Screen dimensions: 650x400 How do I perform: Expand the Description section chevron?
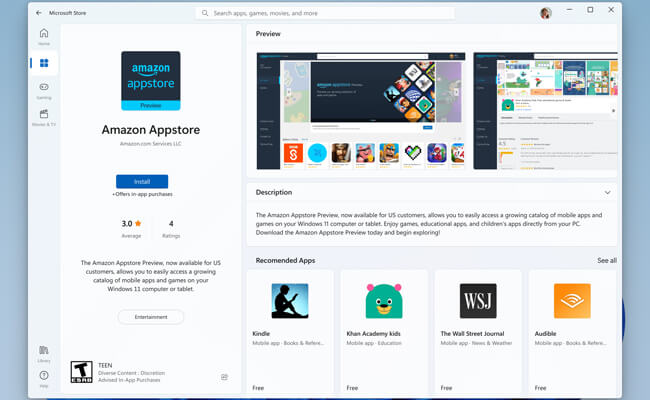click(x=607, y=192)
